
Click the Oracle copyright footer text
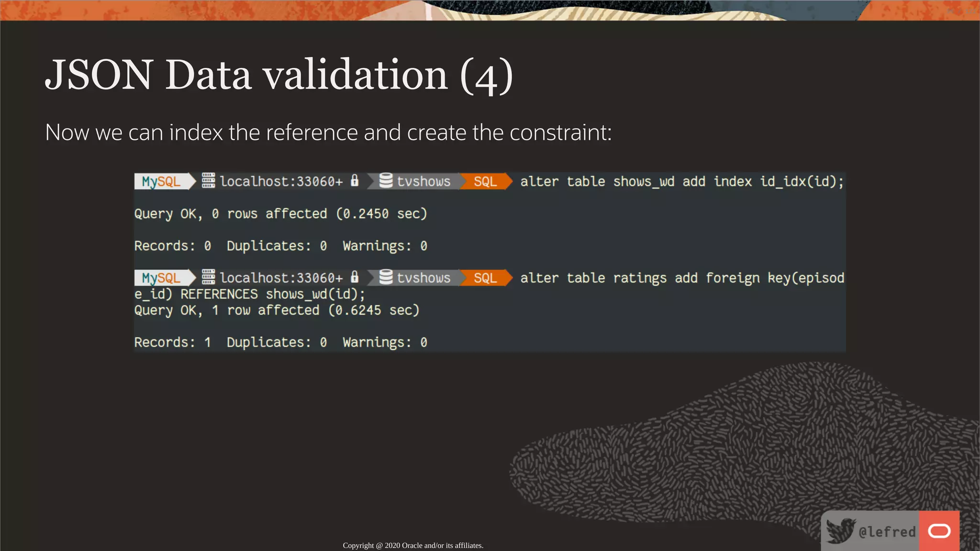point(413,545)
